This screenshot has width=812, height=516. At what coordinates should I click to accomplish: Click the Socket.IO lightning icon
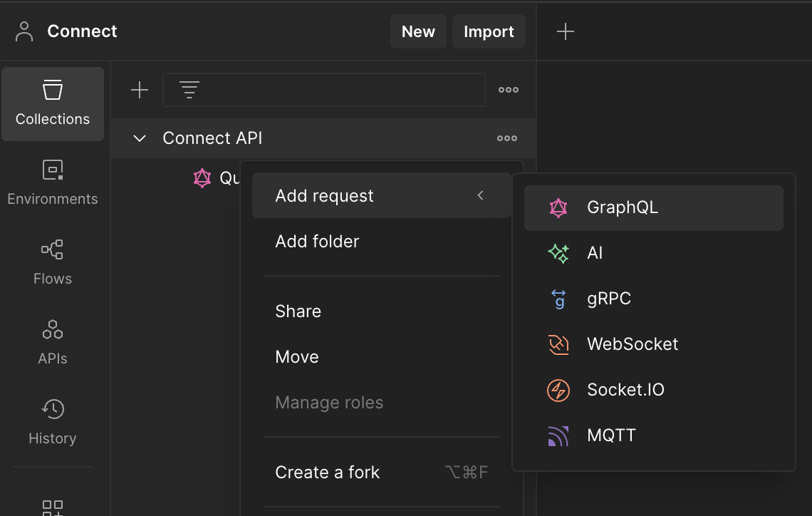pyautogui.click(x=558, y=390)
